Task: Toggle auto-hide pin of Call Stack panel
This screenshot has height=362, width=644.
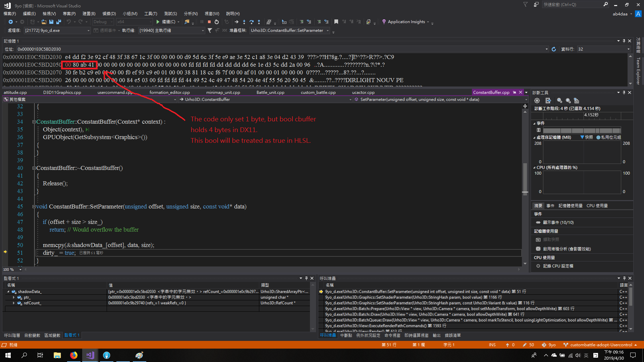Action: click(625, 278)
